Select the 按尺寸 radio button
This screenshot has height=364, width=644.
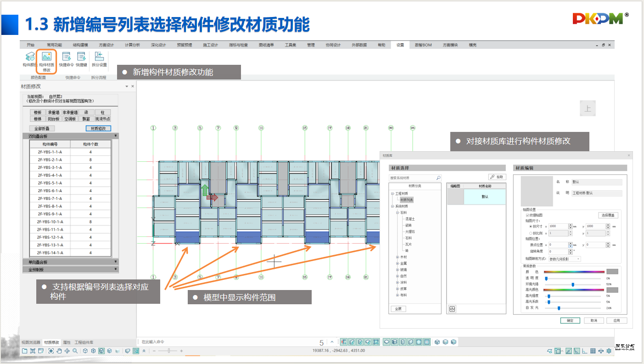[531, 226]
